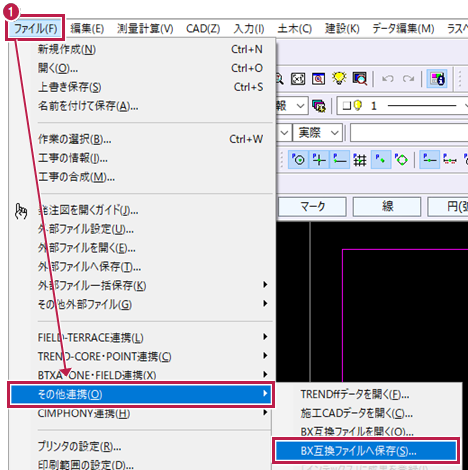Select 名前を付けて保存(A) in the File menu
Image resolution: width=468 pixels, height=470 pixels.
(x=88, y=106)
